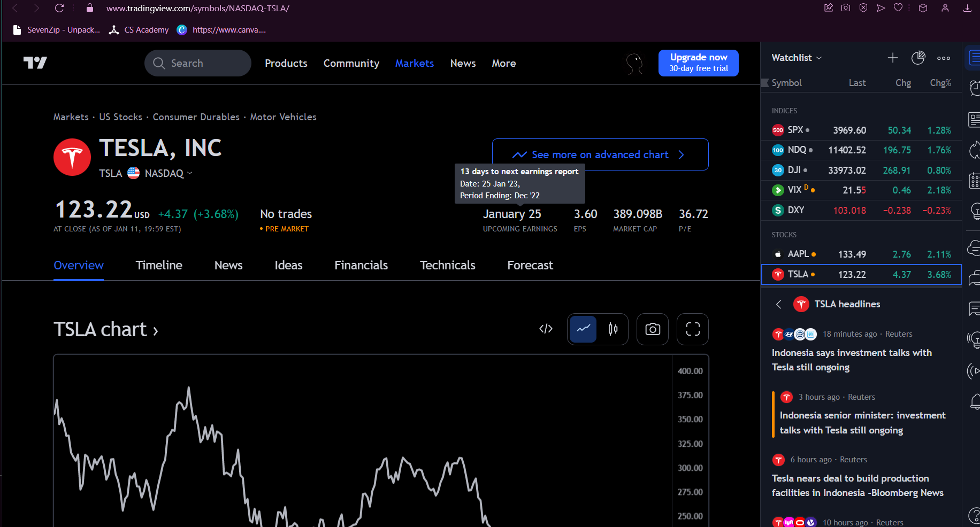Open the Notifications bell icon
980x527 pixels.
click(x=974, y=402)
